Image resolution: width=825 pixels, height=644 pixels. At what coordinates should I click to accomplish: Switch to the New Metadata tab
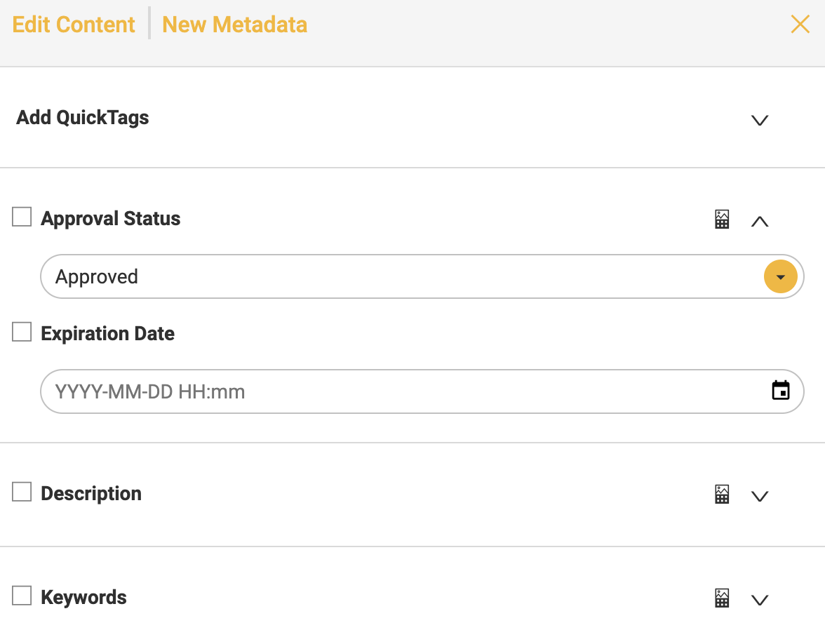(x=234, y=25)
